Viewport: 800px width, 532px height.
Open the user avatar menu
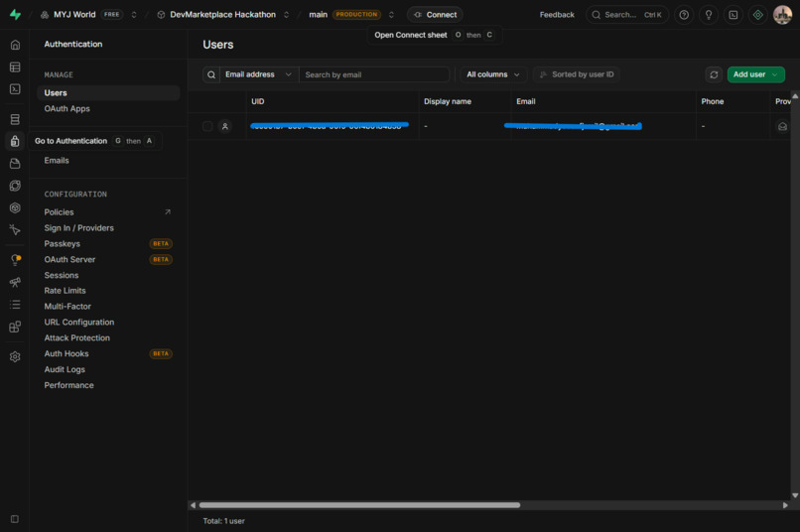coord(782,15)
